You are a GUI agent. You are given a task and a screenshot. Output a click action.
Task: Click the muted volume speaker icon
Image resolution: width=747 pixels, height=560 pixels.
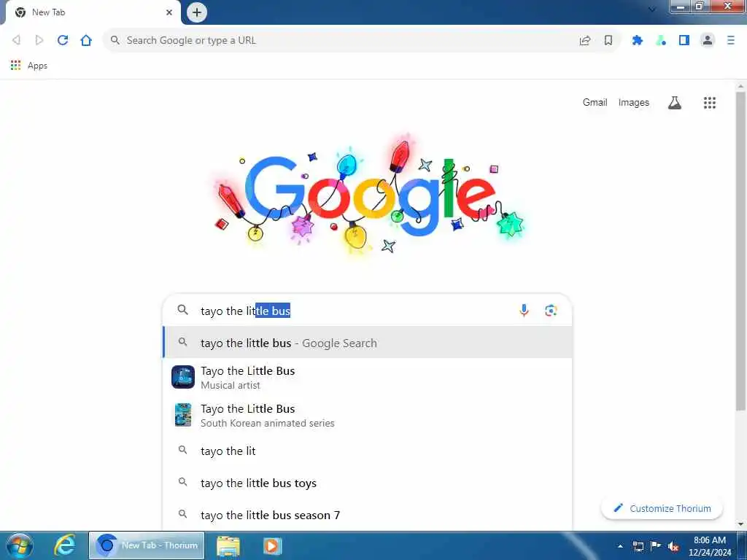coord(673,546)
